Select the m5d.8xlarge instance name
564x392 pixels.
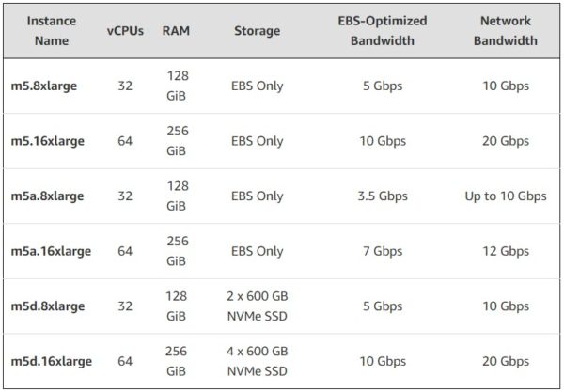pyautogui.click(x=48, y=306)
